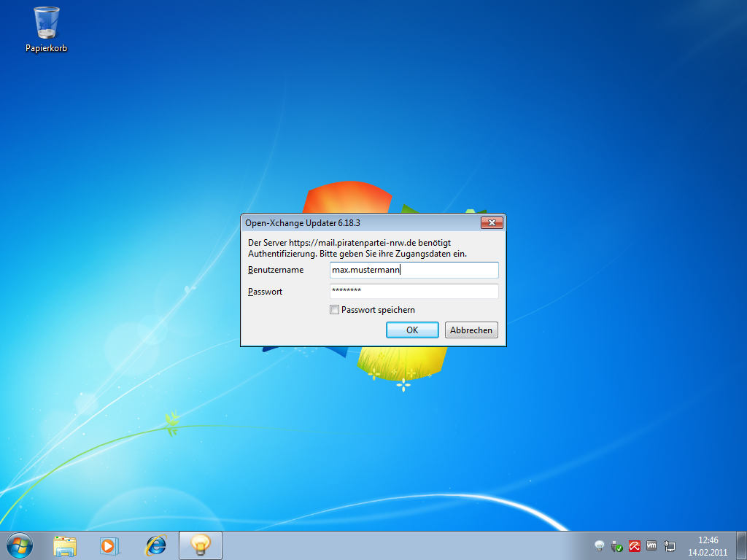Open Windows Explorer from the taskbar
Image resolution: width=747 pixels, height=560 pixels.
pyautogui.click(x=65, y=545)
